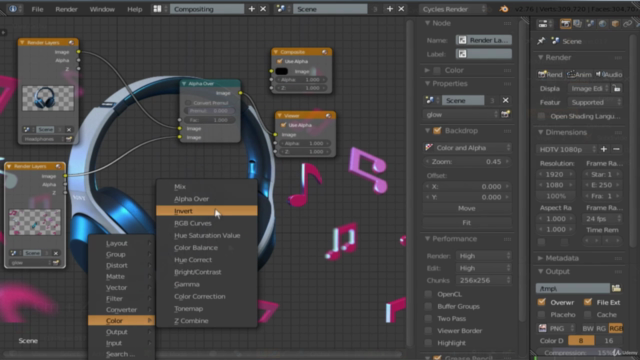Add a new screen layout

pyautogui.click(x=251, y=9)
